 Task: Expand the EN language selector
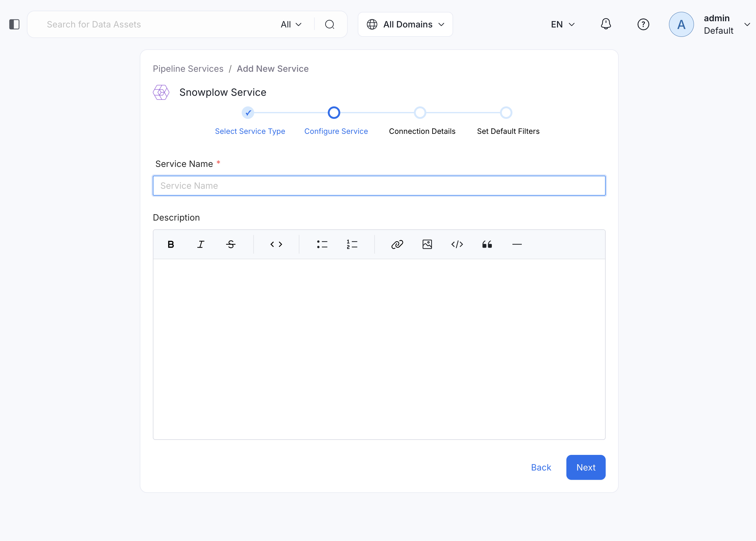point(563,24)
